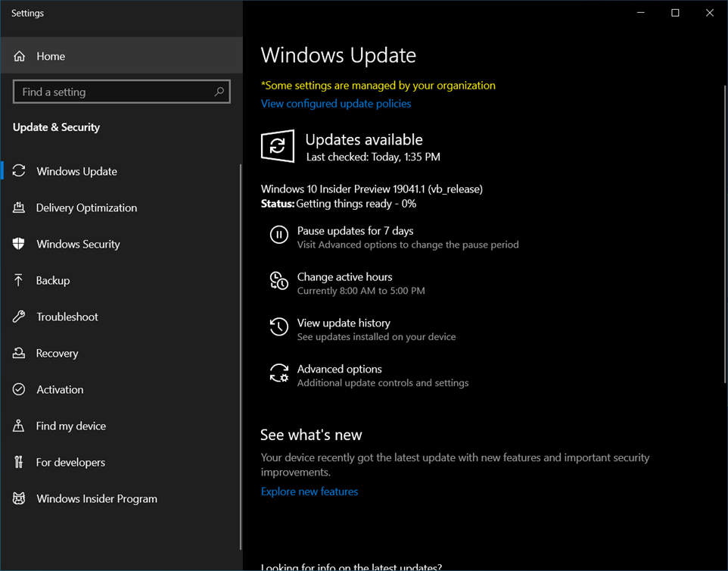Close the Settings window
728x571 pixels.
(x=709, y=13)
